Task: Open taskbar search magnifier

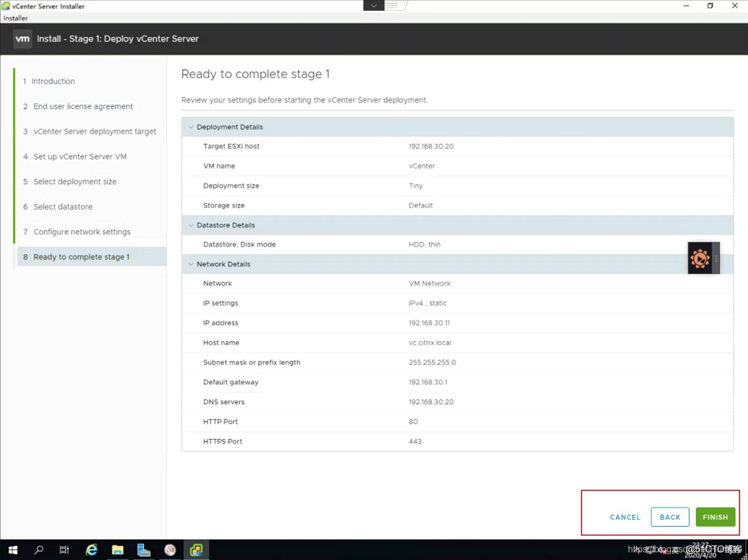Action: pos(39,550)
